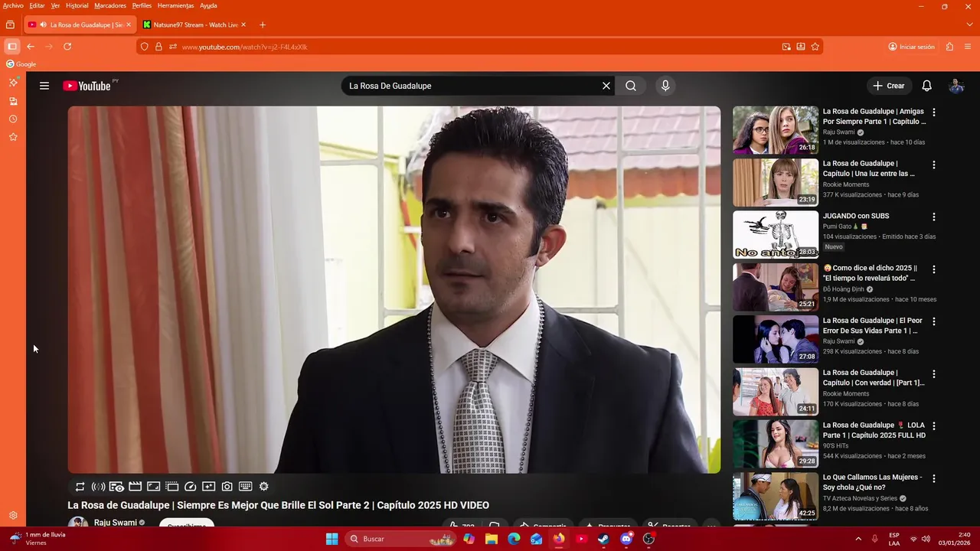980x551 pixels.
Task: Open the site permissions icon in the address bar
Action: [x=173, y=47]
